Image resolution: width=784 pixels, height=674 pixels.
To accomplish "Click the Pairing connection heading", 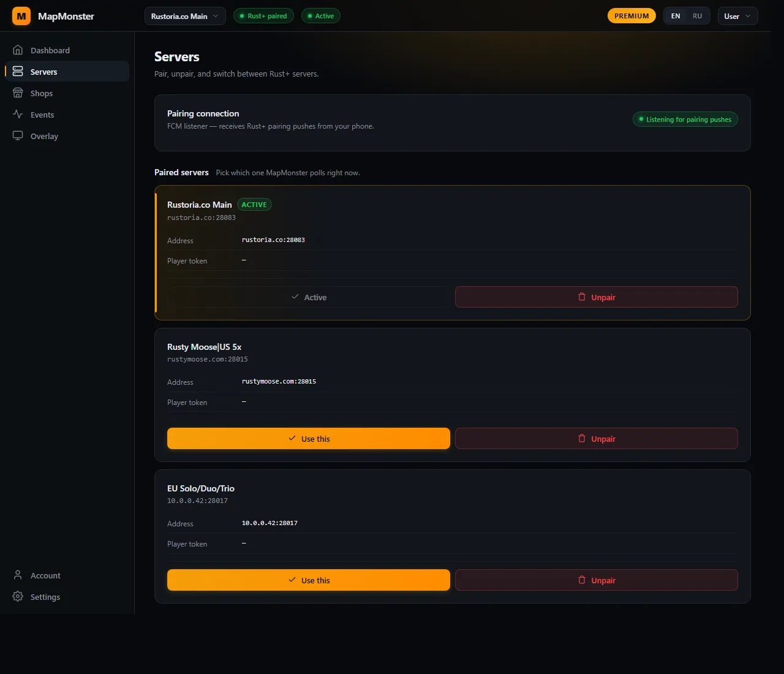I will (203, 113).
